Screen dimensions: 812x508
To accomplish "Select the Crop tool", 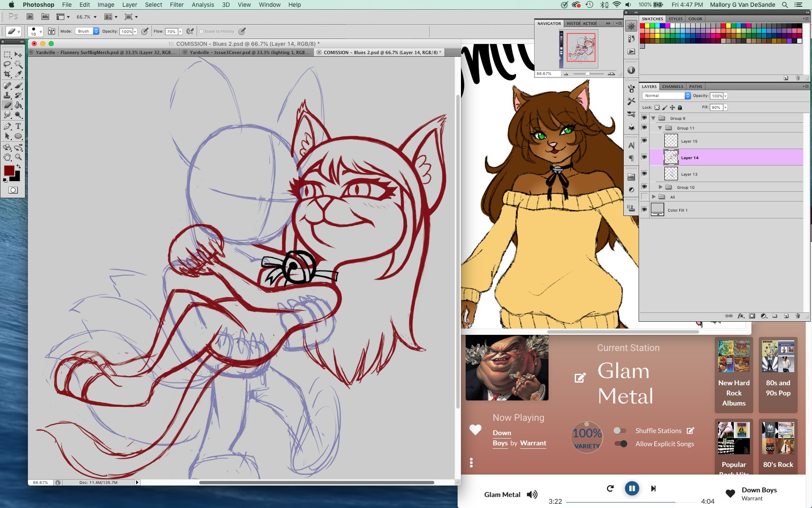I will tap(7, 75).
